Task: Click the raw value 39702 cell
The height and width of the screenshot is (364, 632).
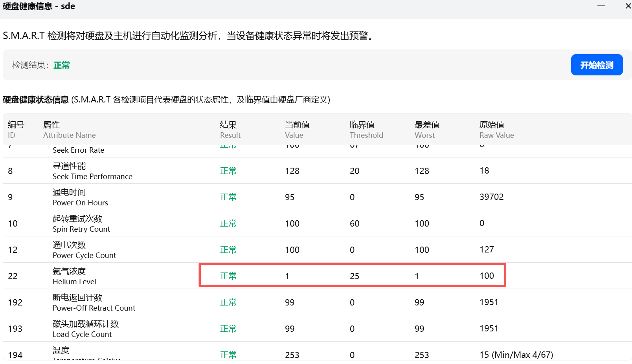Action: click(491, 197)
